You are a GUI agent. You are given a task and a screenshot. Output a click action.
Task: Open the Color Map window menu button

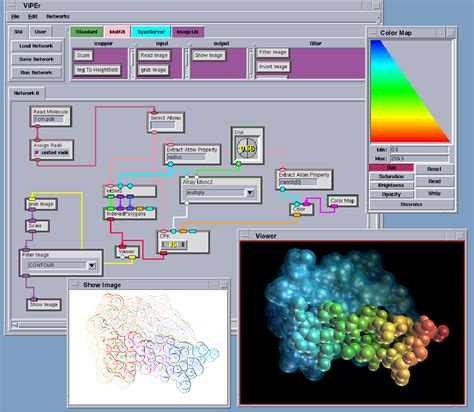pos(373,33)
